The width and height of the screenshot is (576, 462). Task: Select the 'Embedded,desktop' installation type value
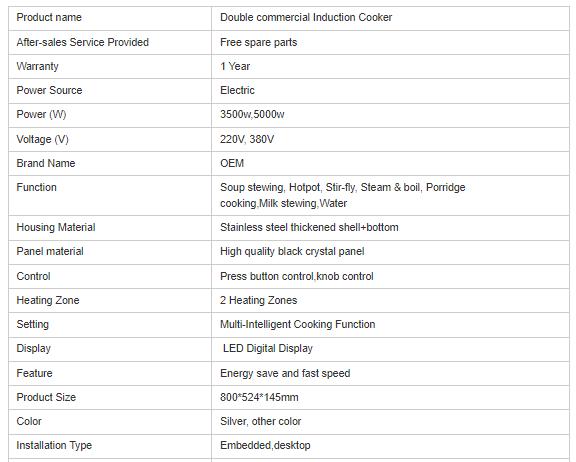(265, 445)
